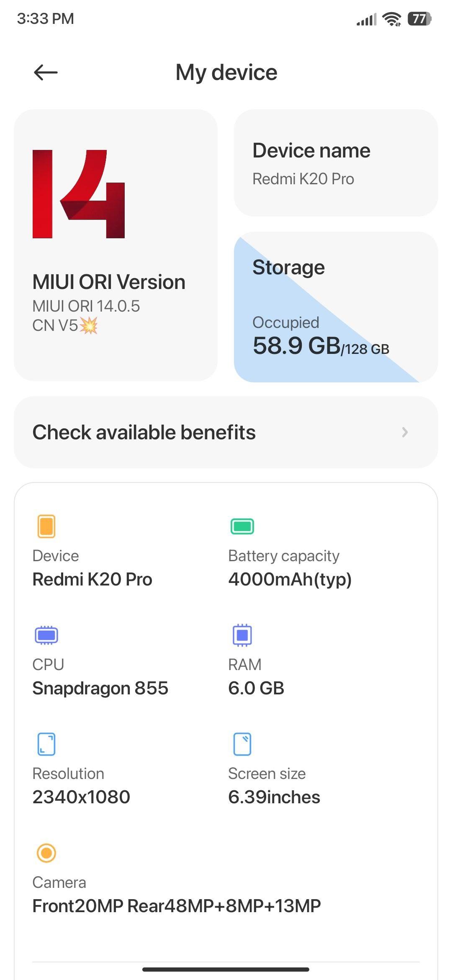Open the Storage occupied card
452x980 pixels.
[x=336, y=307]
